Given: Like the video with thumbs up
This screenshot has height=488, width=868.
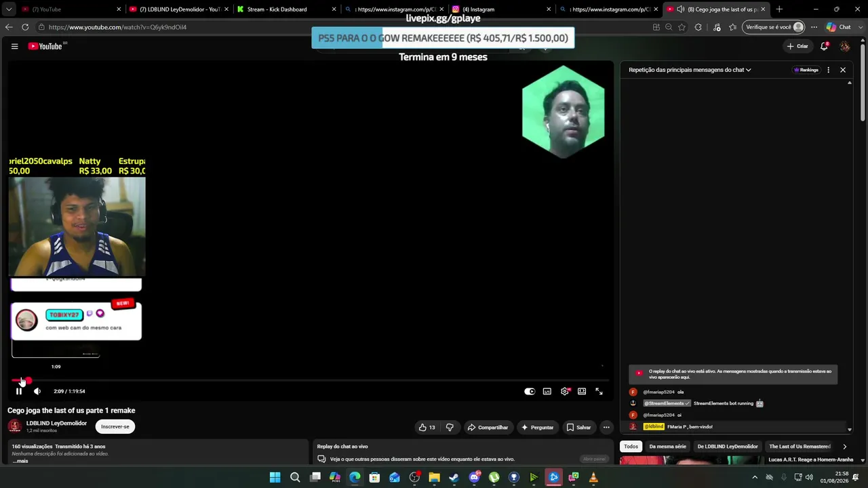Looking at the screenshot, I should pyautogui.click(x=427, y=427).
